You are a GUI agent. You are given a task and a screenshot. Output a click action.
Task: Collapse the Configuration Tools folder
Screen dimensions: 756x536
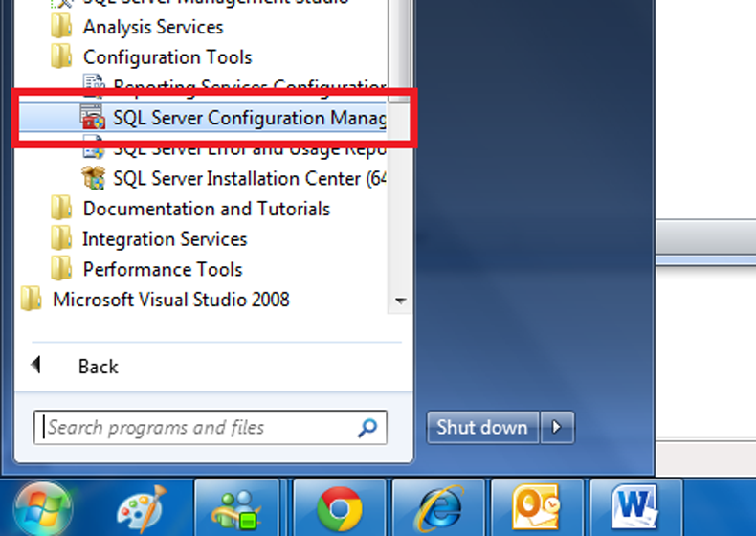pyautogui.click(x=167, y=57)
